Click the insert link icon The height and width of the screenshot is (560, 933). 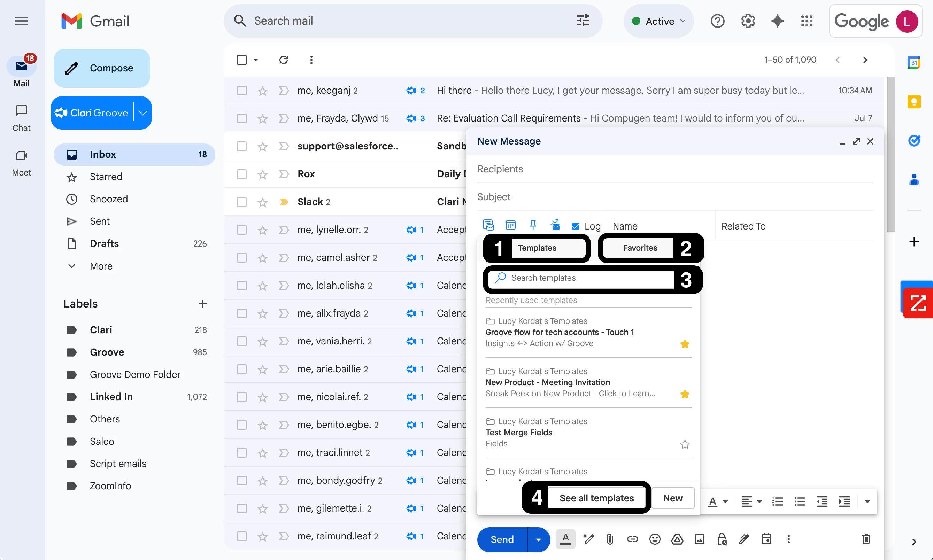632,539
